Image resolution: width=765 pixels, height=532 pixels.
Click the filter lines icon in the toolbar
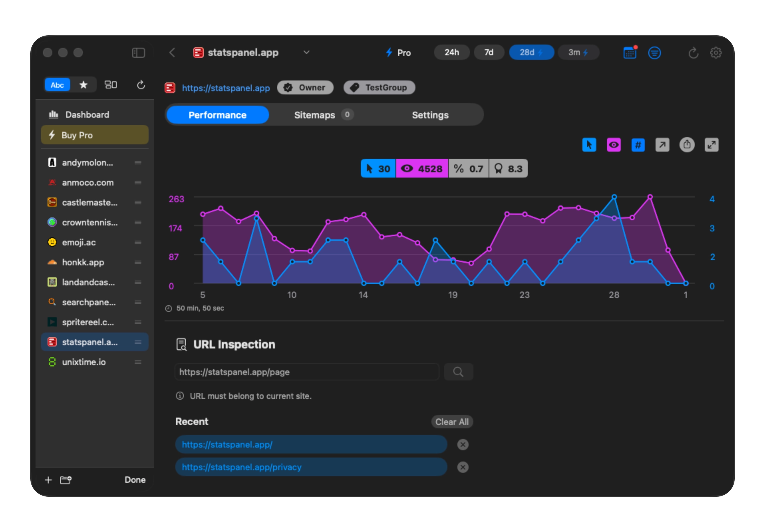655,52
